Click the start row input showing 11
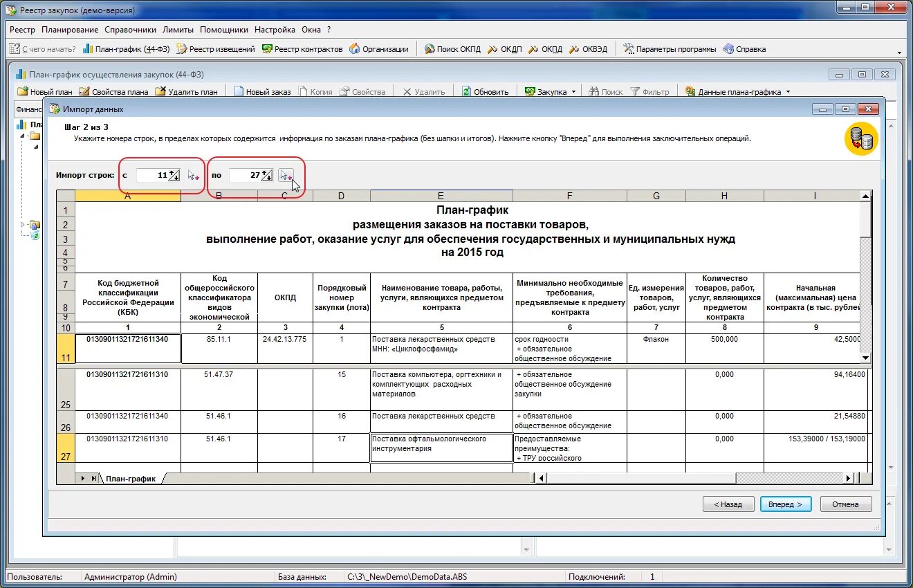Viewport: 913px width, 588px height. point(153,175)
